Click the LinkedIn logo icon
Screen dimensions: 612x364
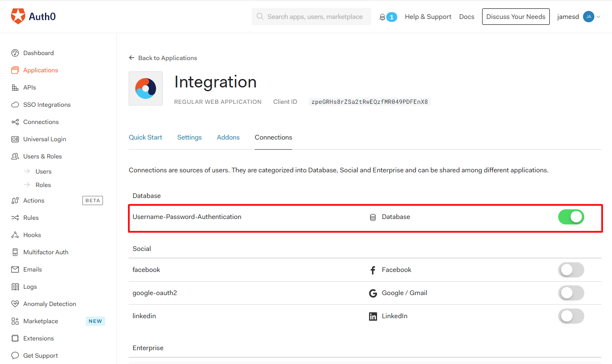[x=373, y=317]
